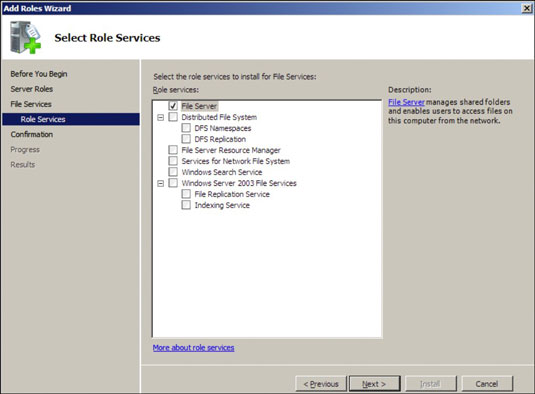Select the Role Services step

point(71,119)
